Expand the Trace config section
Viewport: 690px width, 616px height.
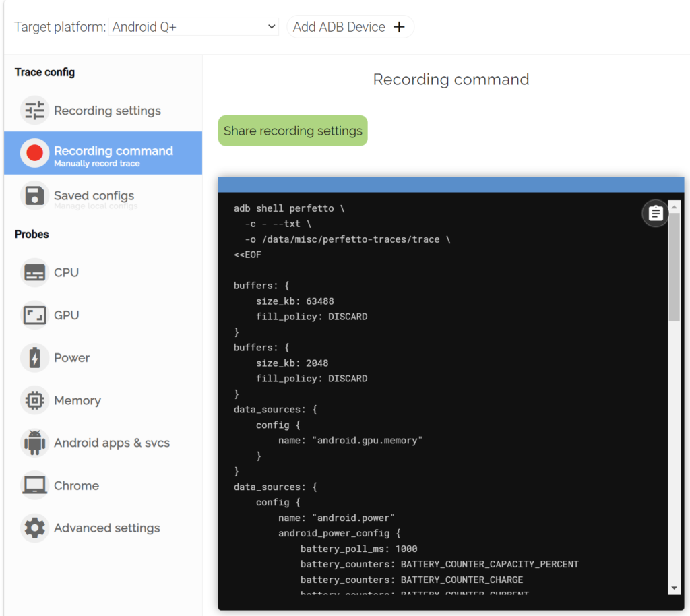[43, 72]
